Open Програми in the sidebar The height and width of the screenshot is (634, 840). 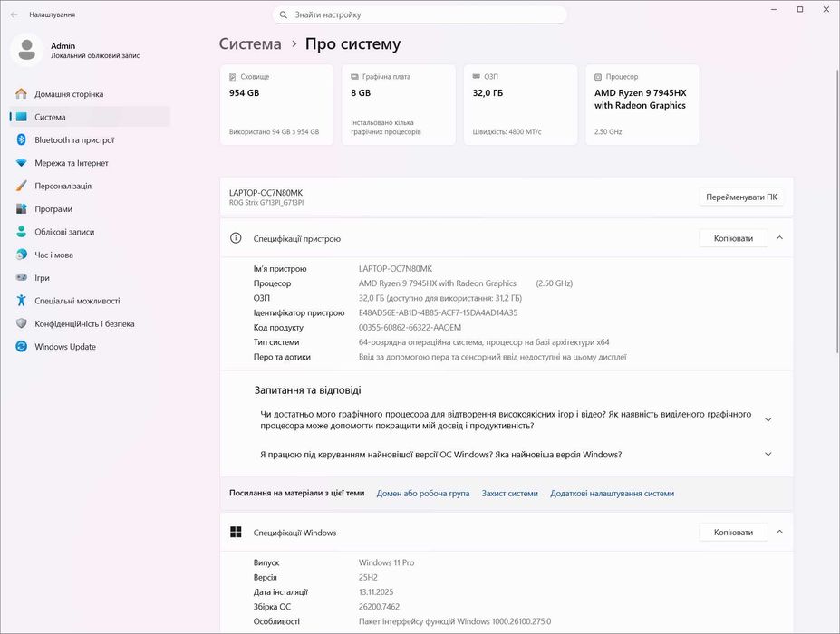pyautogui.click(x=90, y=209)
